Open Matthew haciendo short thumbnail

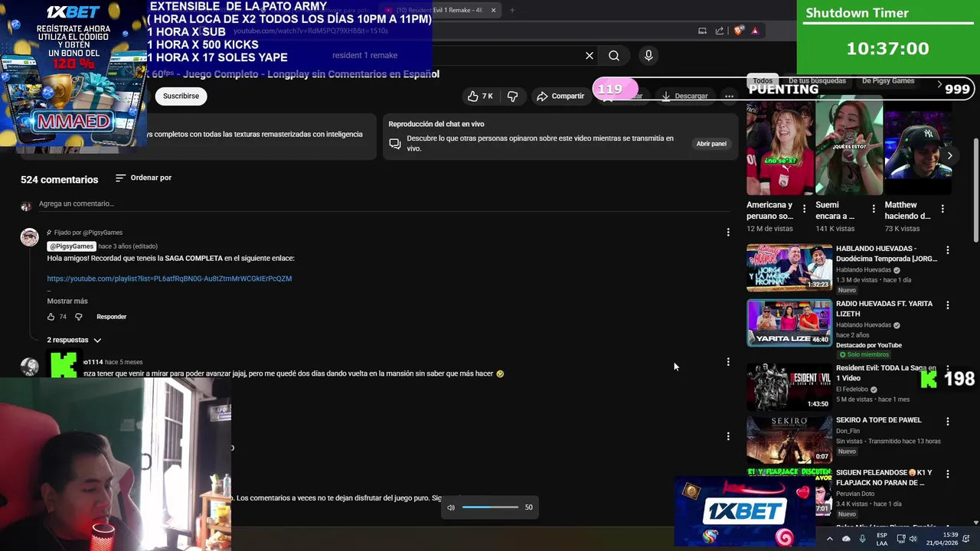point(918,147)
